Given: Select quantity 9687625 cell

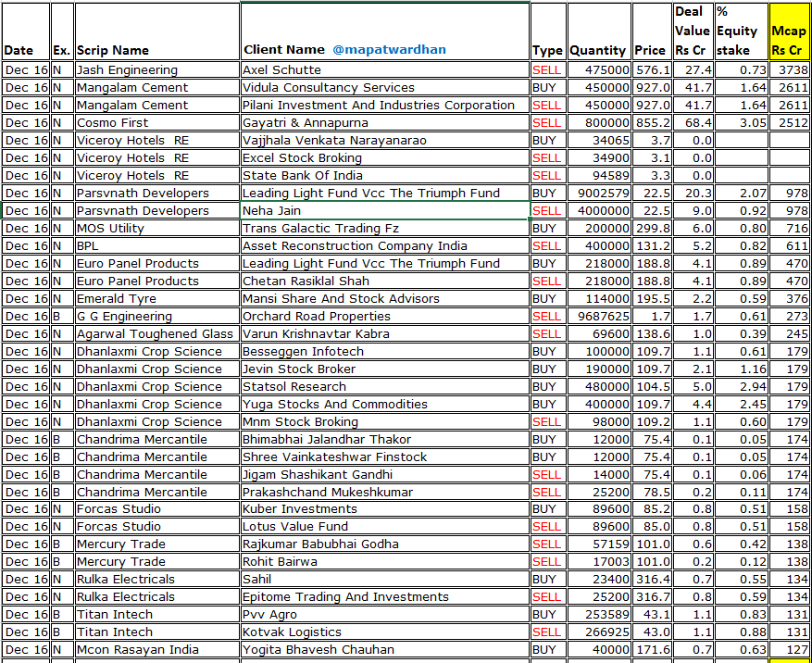Looking at the screenshot, I should tap(599, 317).
